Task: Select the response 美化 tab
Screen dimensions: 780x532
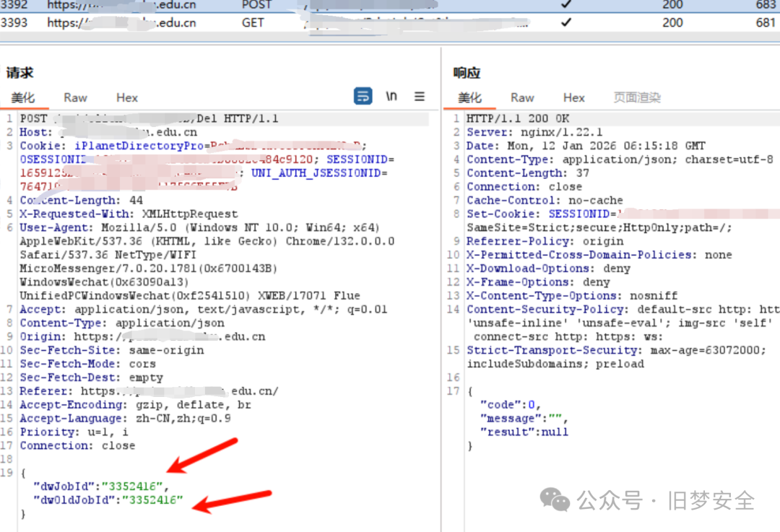Action: pos(469,98)
